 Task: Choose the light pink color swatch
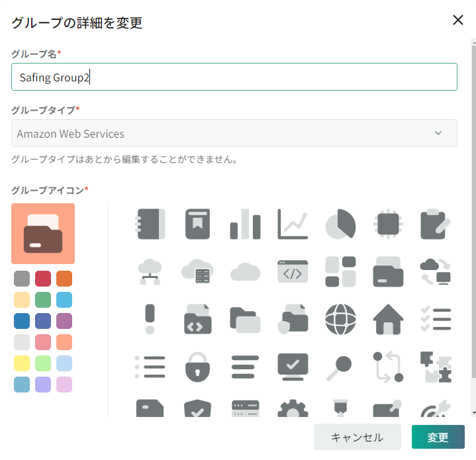pyautogui.click(x=64, y=385)
